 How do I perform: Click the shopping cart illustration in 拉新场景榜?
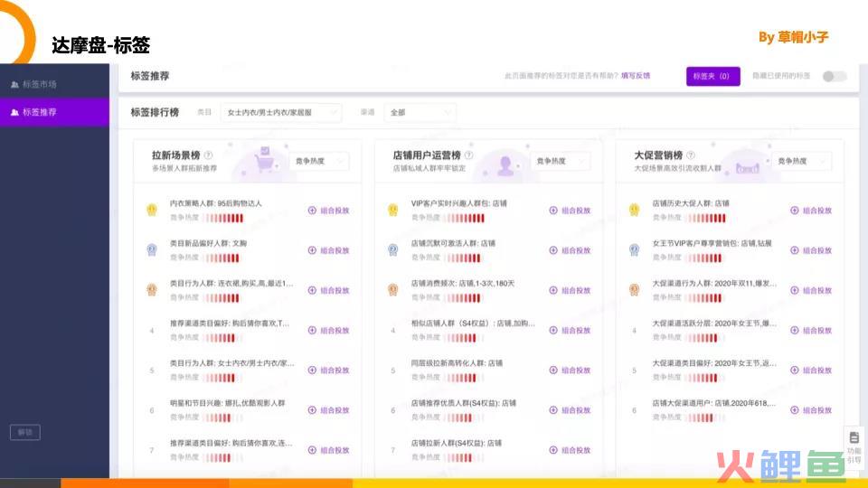coord(264,160)
